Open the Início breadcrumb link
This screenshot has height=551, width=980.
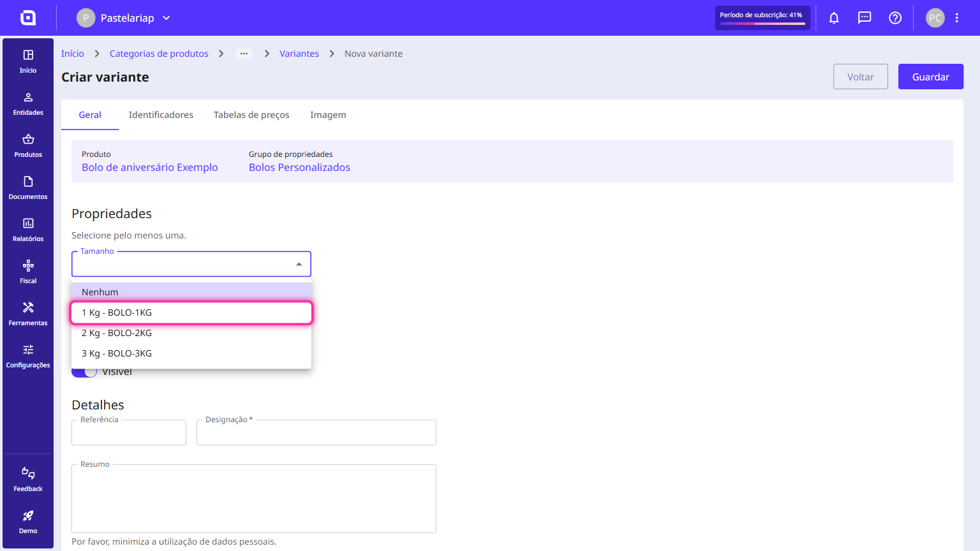coord(73,54)
